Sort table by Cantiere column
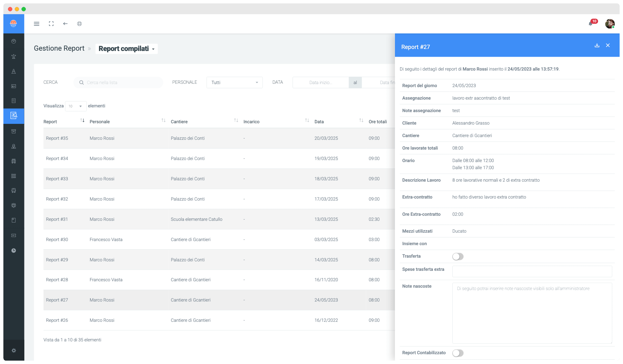 [236, 121]
